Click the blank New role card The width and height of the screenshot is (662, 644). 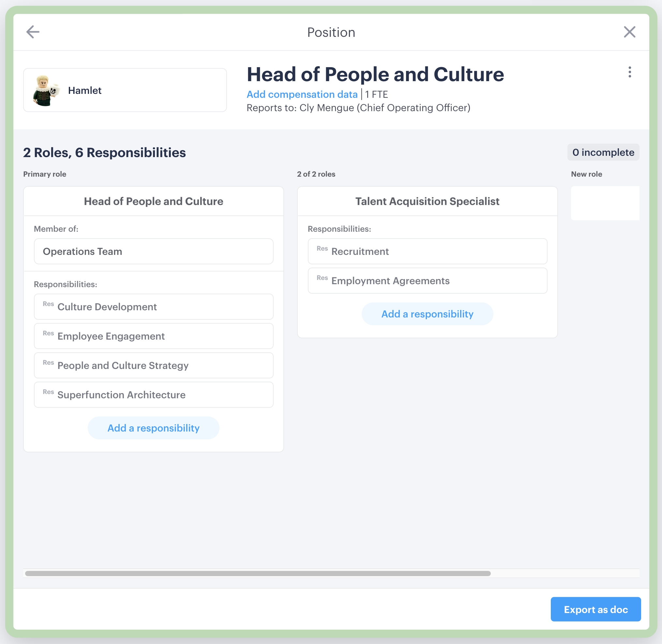click(x=606, y=203)
